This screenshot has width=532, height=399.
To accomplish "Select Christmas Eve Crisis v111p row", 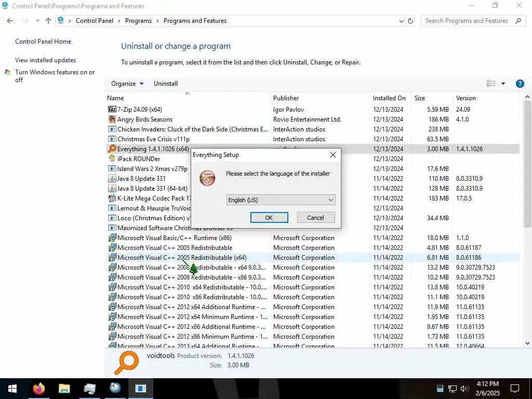I will (313, 139).
